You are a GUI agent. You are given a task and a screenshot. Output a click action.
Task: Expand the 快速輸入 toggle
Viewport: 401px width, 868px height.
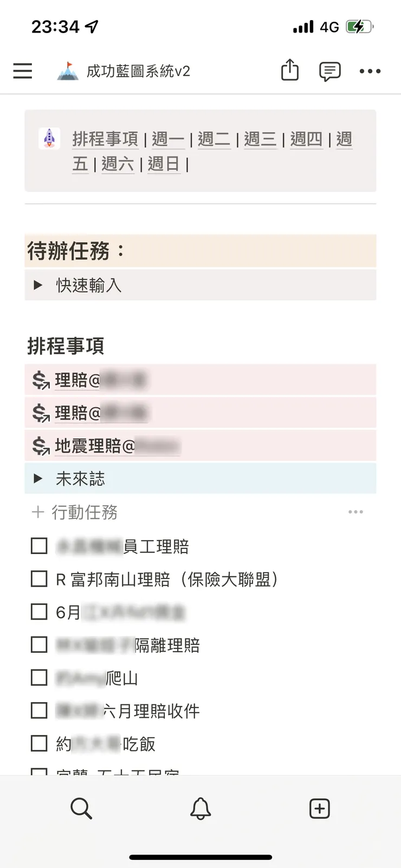click(38, 285)
